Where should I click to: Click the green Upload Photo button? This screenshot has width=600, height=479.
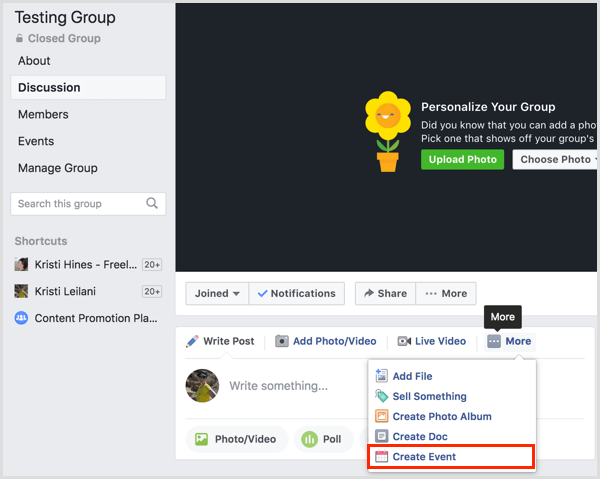[x=462, y=159]
